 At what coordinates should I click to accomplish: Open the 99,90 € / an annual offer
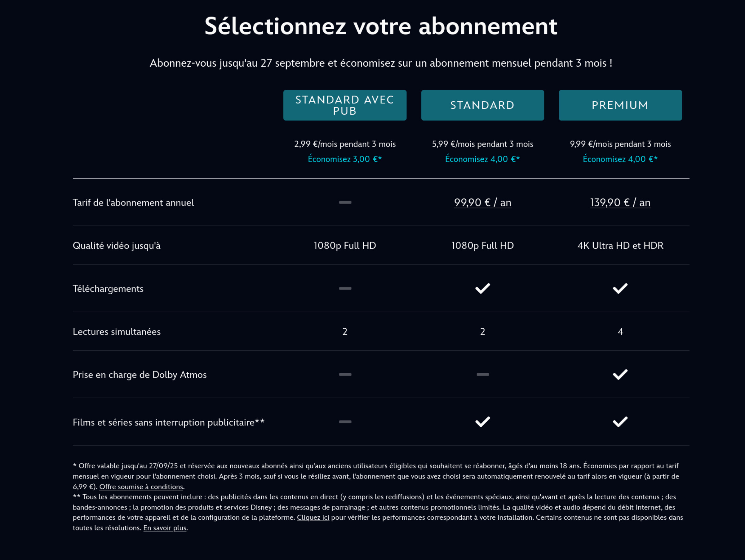coord(482,202)
